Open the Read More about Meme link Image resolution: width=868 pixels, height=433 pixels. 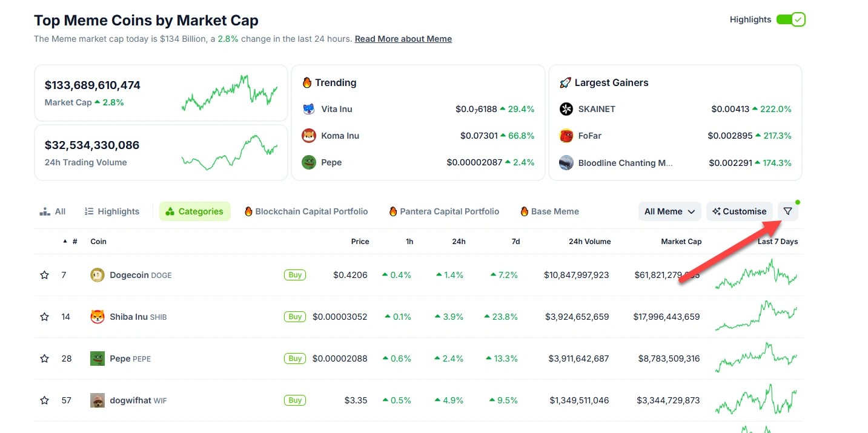point(403,39)
